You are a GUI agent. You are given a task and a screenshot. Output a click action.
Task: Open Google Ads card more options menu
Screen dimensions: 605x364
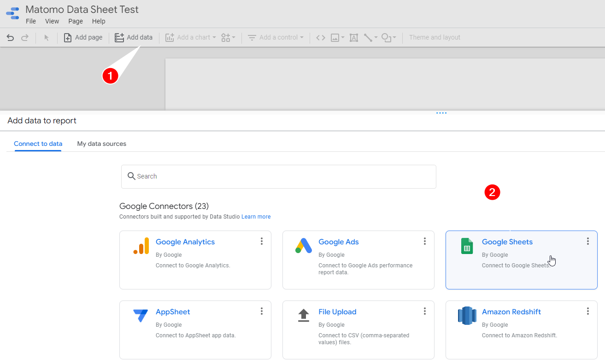pos(425,241)
